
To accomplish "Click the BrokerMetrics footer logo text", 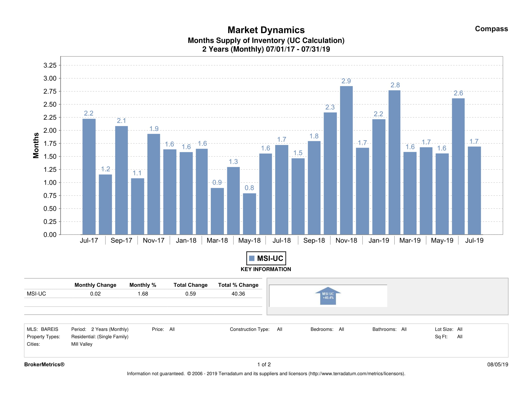I will coord(44,365).
